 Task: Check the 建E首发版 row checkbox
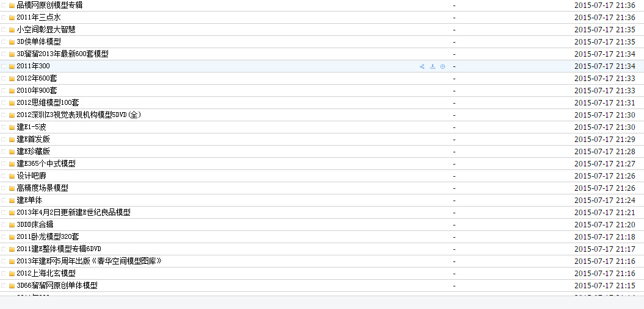point(4,140)
